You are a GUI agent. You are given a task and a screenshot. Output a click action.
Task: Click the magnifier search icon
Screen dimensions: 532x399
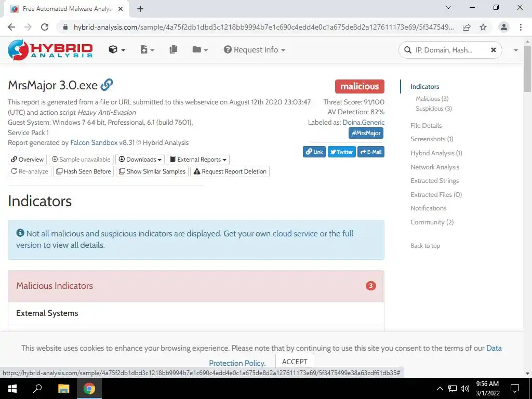[x=407, y=50]
